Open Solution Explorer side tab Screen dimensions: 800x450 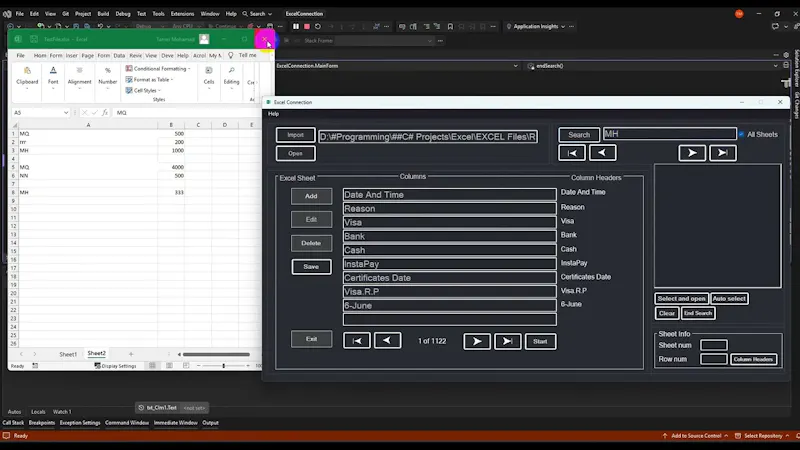[796, 68]
